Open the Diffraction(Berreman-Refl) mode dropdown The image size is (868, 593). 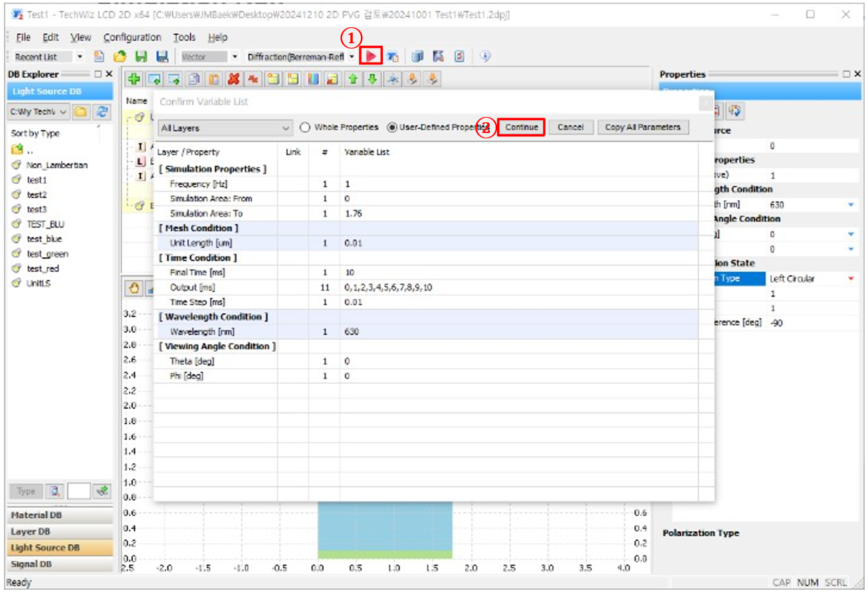click(352, 57)
